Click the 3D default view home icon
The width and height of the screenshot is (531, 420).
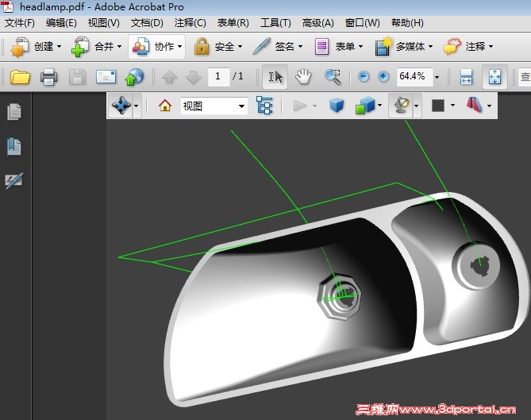tap(165, 106)
